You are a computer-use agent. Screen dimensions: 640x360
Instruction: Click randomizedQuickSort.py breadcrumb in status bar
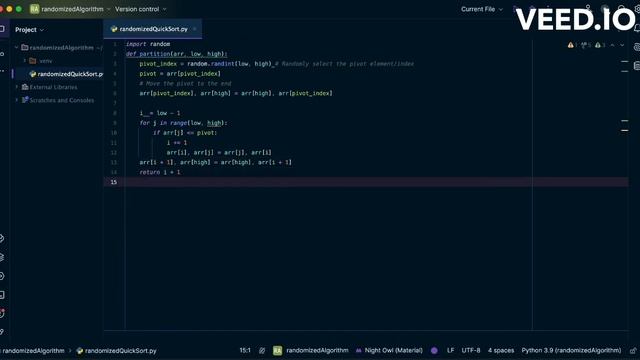(117, 351)
